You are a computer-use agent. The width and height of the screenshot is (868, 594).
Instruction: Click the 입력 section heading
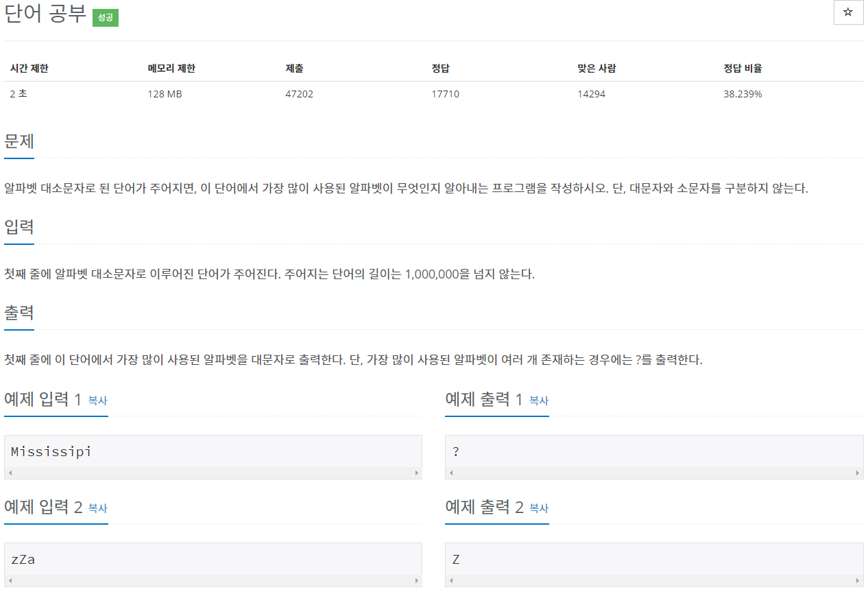click(x=19, y=227)
